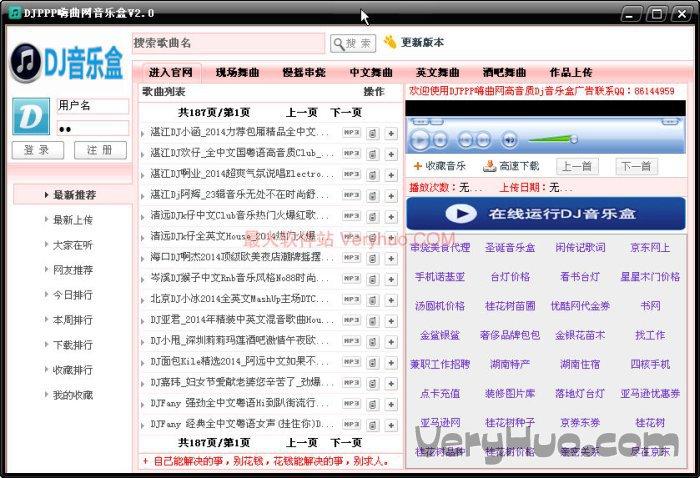Open the 我的收藏 sidebar category
The image size is (700, 478).
click(x=72, y=395)
